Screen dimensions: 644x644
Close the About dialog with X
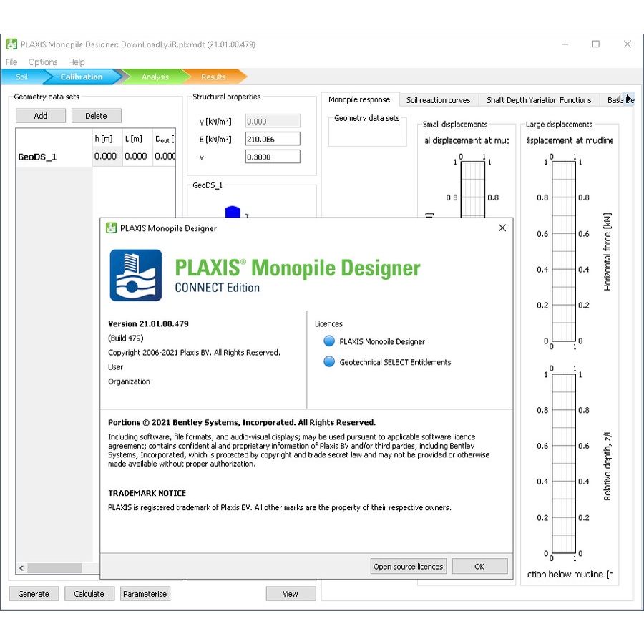[502, 228]
